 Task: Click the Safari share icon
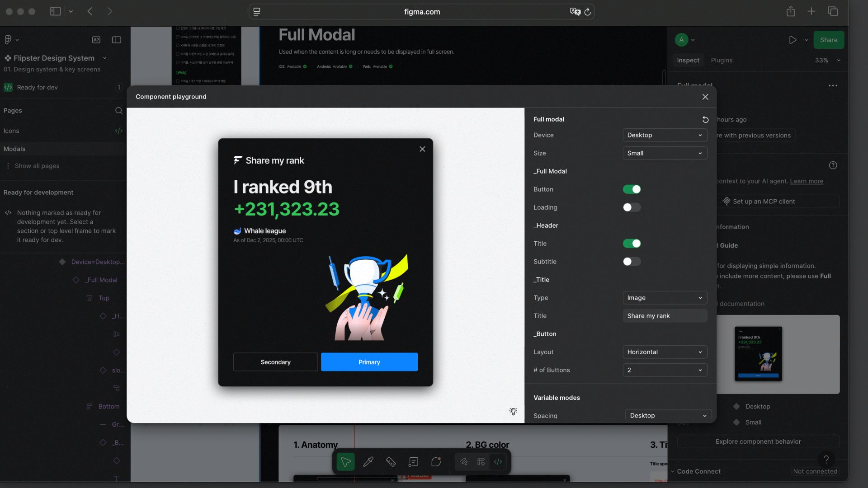791,11
